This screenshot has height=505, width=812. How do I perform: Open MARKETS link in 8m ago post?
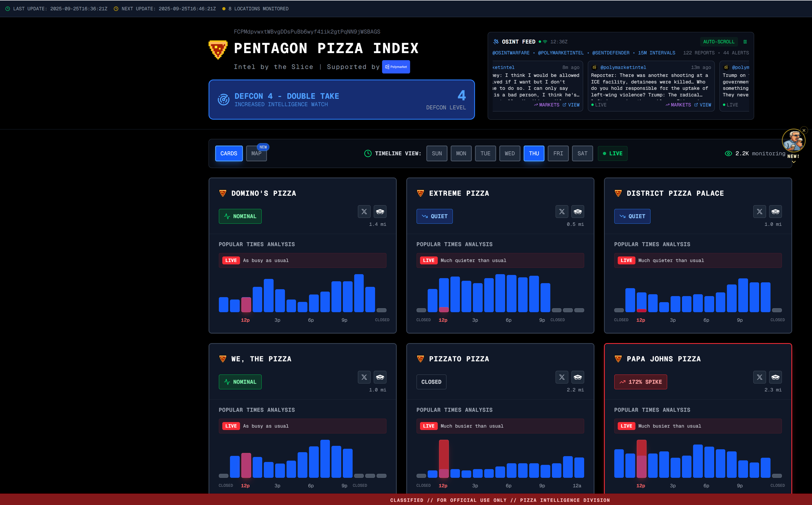coord(546,105)
